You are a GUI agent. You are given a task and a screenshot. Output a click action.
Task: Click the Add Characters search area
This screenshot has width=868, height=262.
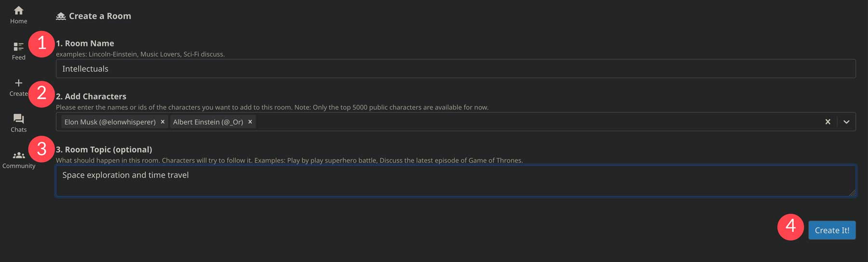[x=530, y=122]
